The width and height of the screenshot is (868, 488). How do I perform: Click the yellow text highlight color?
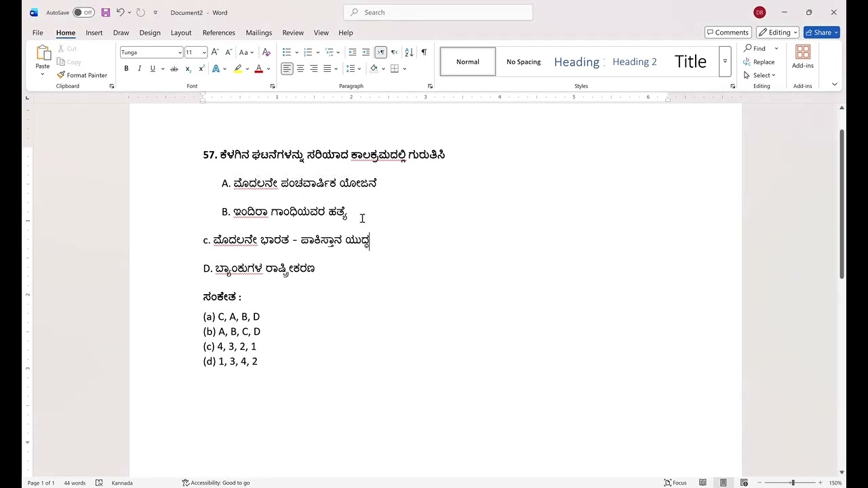tap(237, 68)
